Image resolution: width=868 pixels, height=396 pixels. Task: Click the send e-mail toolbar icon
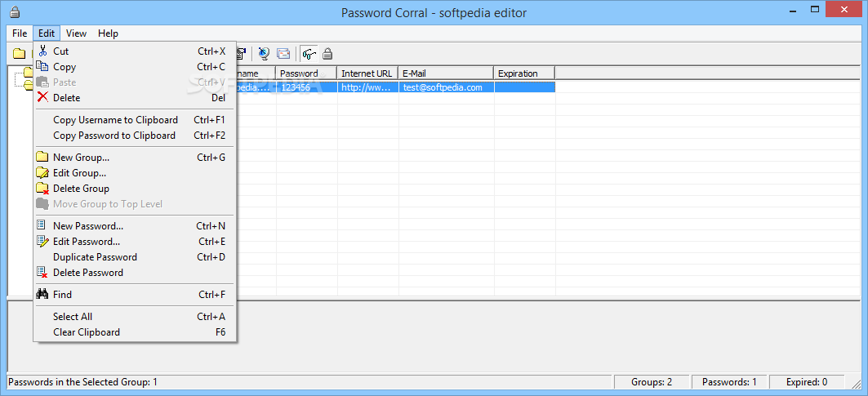tap(283, 54)
